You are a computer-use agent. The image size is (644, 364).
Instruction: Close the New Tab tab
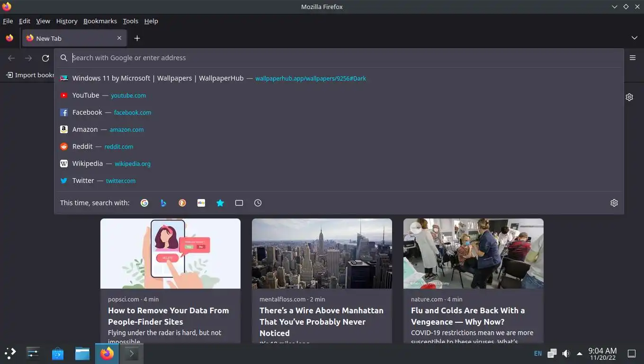pyautogui.click(x=119, y=38)
